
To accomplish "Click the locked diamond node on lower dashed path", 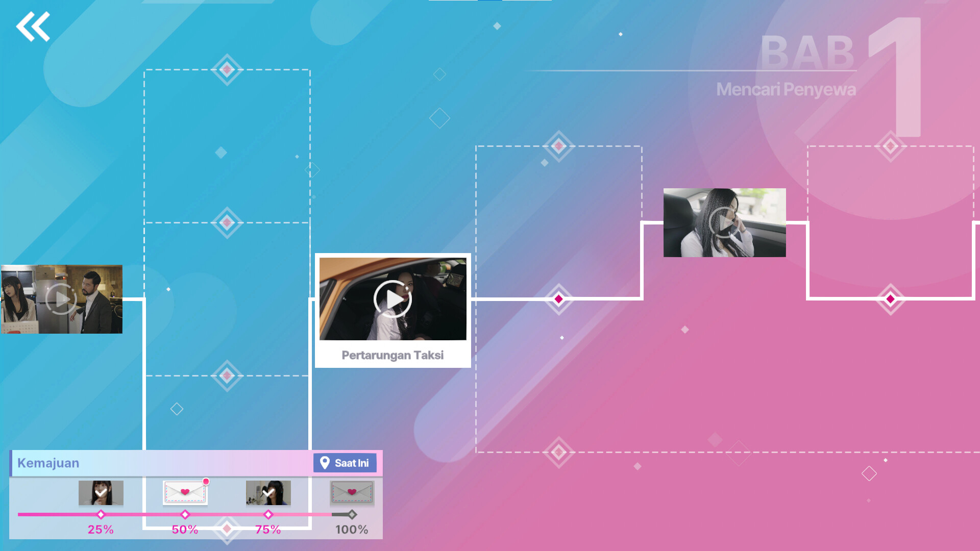I will click(x=558, y=452).
